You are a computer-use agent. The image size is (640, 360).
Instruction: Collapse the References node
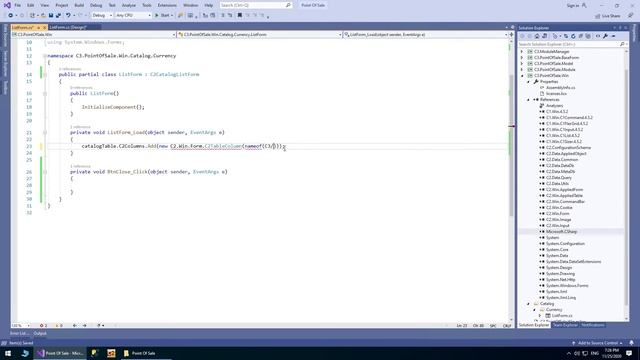click(x=528, y=100)
